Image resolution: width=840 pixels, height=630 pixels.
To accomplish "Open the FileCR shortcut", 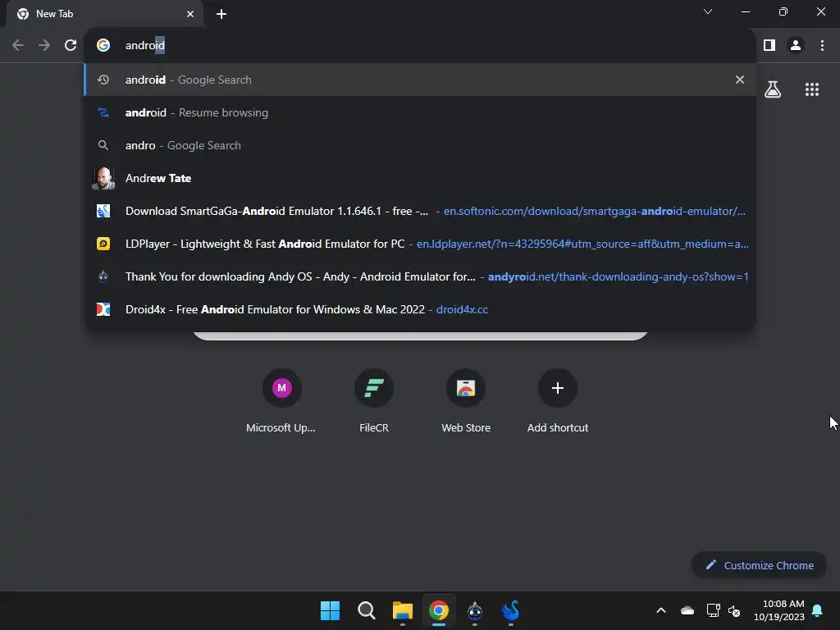I will coord(374,400).
